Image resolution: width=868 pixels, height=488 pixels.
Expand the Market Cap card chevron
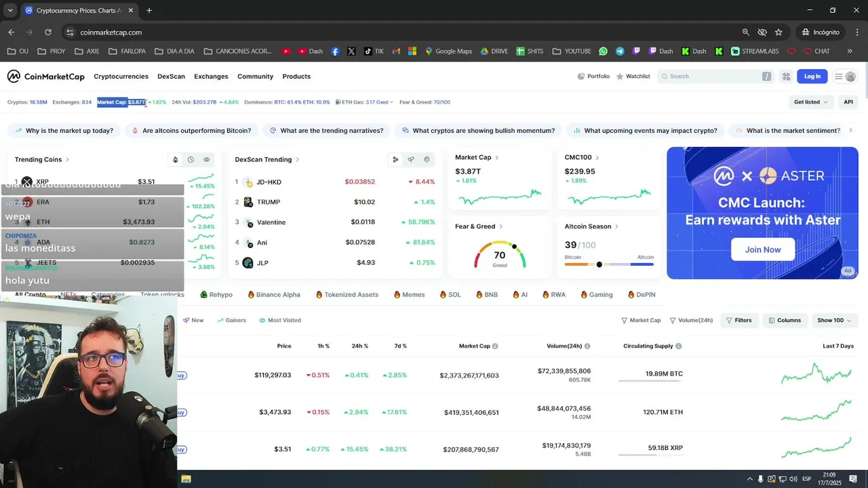(497, 157)
